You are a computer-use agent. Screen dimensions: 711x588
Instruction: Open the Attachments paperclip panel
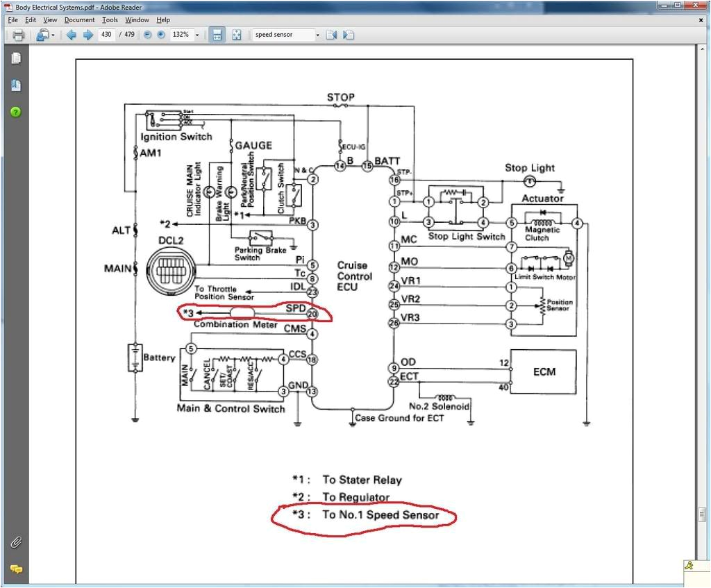(x=15, y=542)
